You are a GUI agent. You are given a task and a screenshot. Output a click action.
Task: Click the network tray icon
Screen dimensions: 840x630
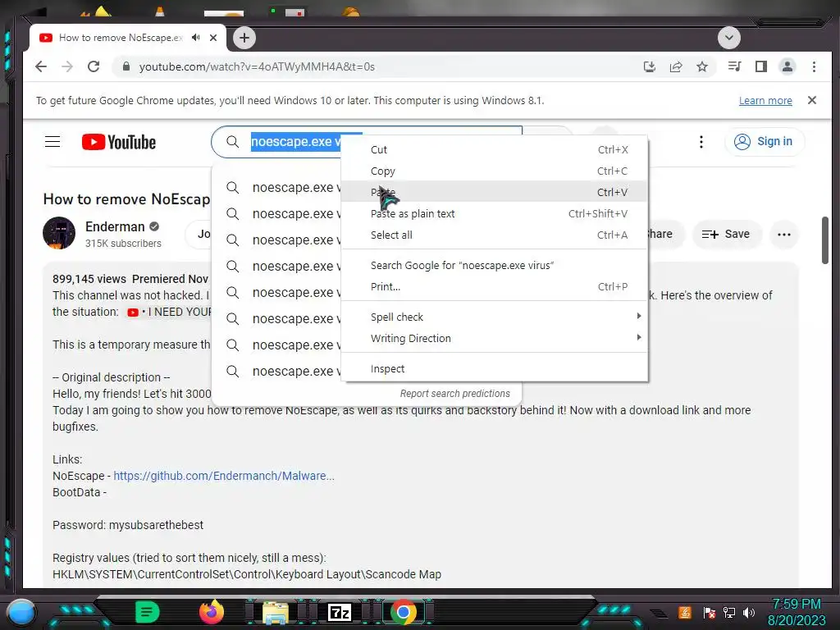click(x=729, y=612)
